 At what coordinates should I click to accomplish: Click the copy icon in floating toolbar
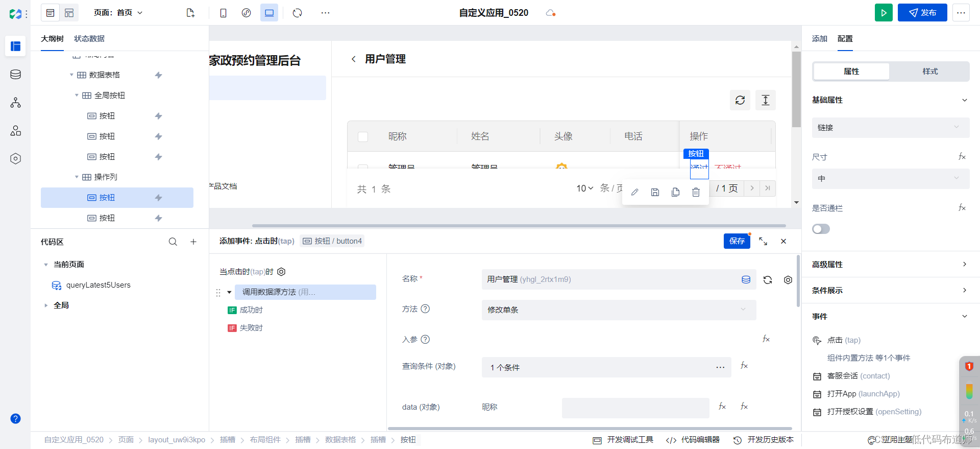pyautogui.click(x=675, y=192)
